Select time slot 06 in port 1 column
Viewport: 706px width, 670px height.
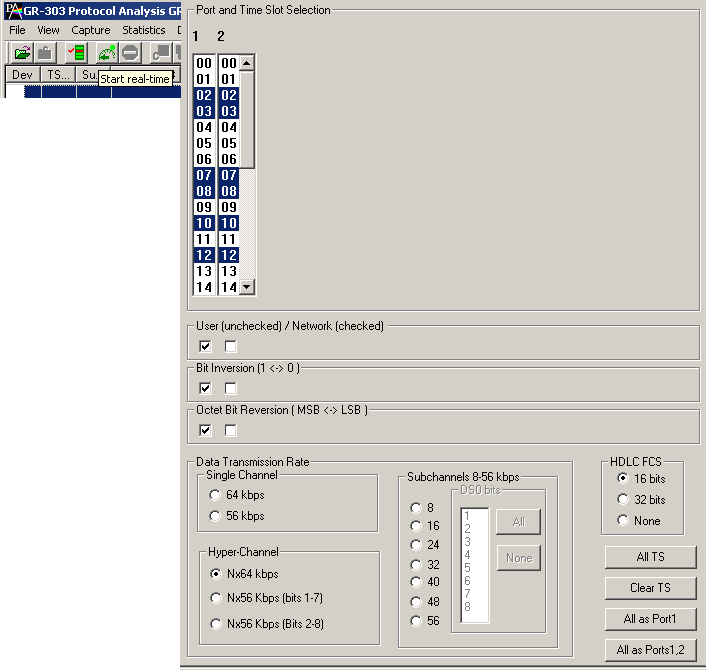click(x=204, y=159)
